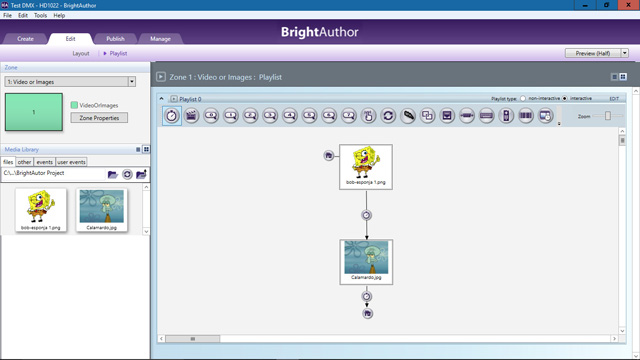
Task: Click the Layout link
Action: (81, 53)
